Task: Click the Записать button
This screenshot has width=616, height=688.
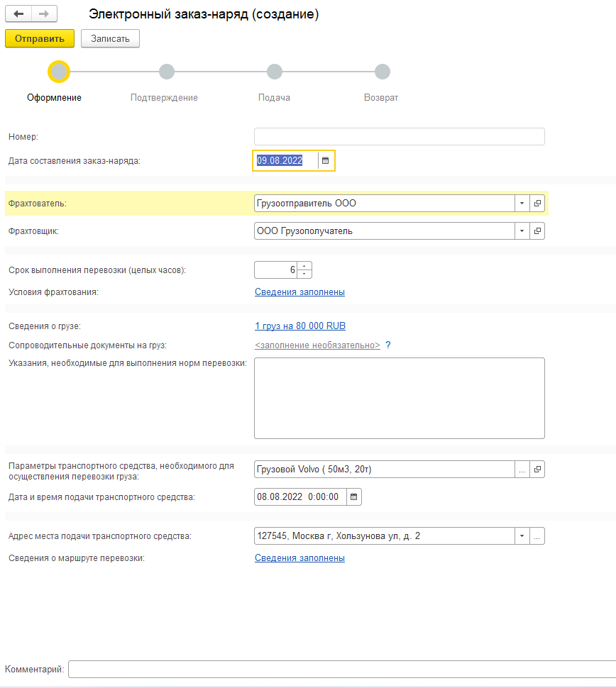Action: click(110, 38)
